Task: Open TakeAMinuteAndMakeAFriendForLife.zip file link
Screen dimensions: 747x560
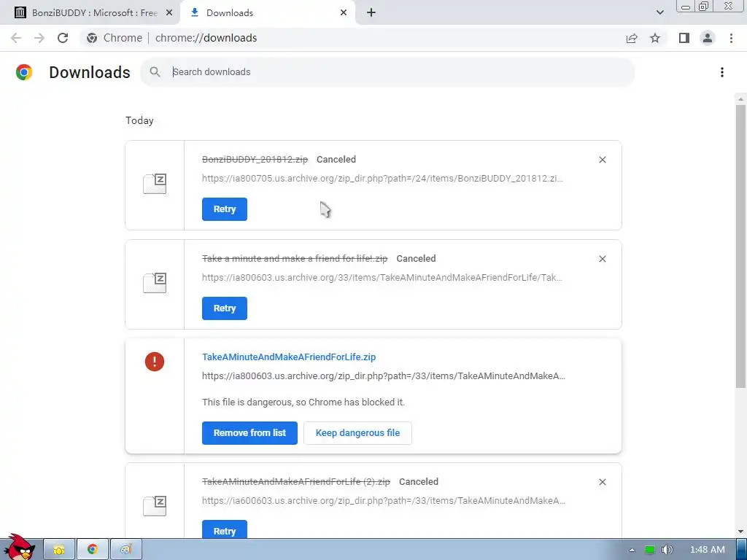Action: click(289, 357)
